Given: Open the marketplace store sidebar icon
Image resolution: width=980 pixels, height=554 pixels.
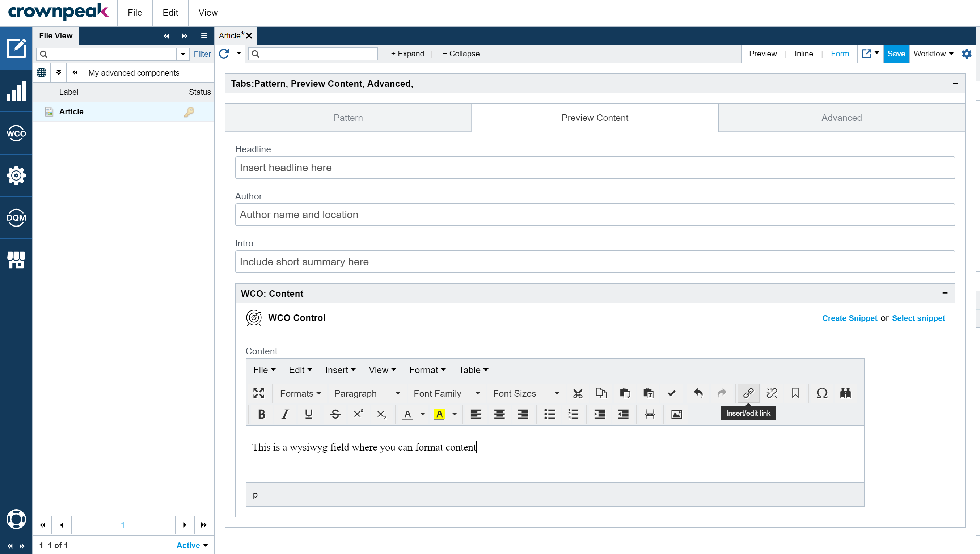Looking at the screenshot, I should coord(16,260).
